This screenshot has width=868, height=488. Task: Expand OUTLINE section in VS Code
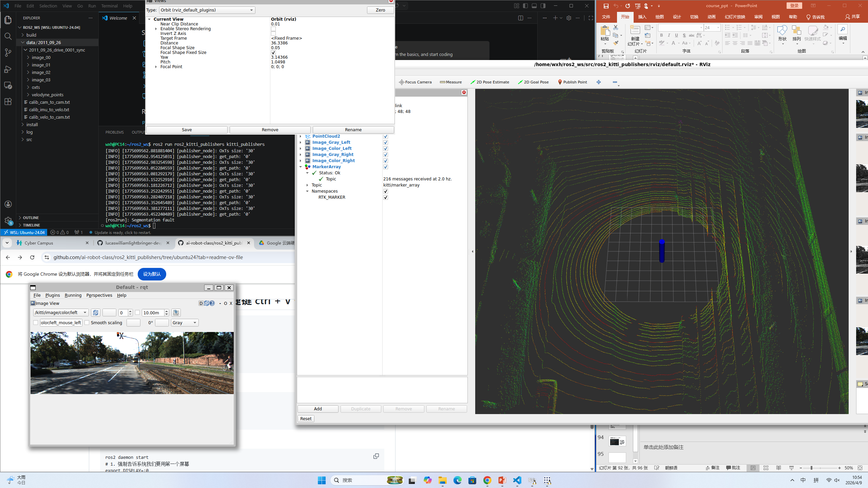(31, 218)
